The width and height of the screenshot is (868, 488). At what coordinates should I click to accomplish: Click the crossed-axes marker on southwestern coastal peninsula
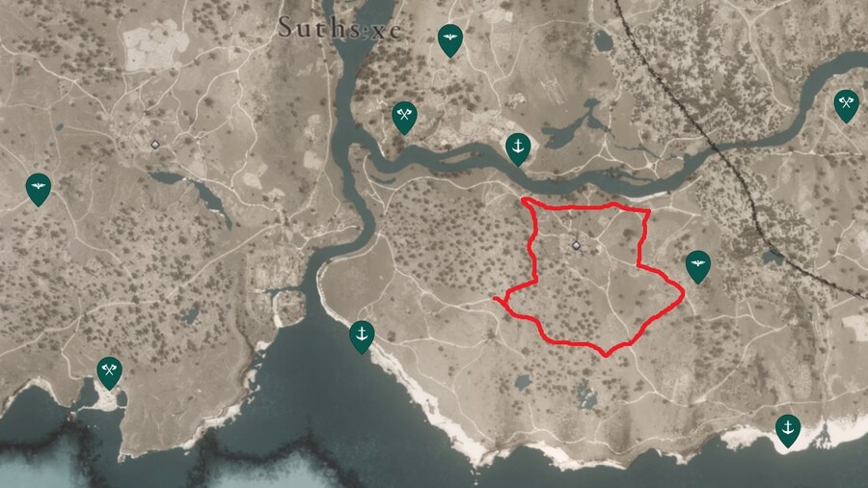point(109,373)
